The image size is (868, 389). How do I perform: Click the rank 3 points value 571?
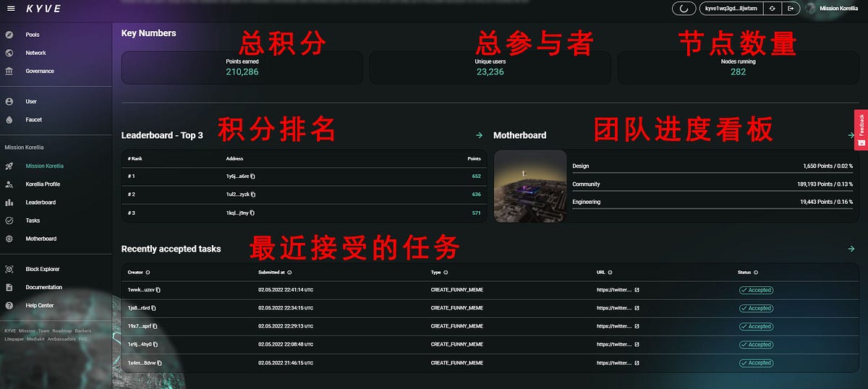tap(476, 213)
